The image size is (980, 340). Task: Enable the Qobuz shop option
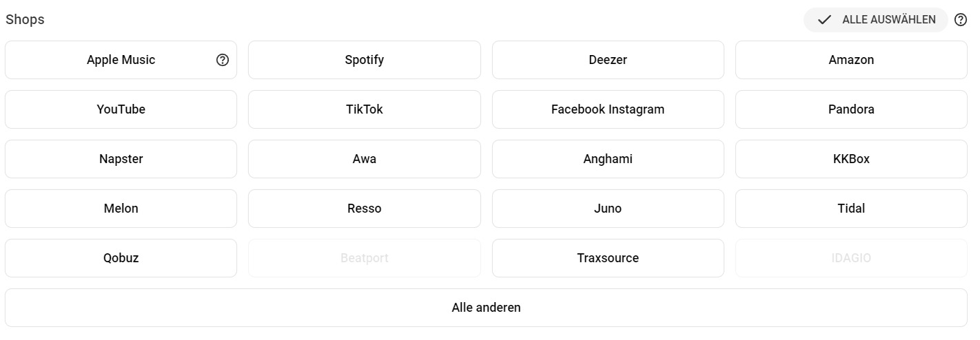coord(121,258)
